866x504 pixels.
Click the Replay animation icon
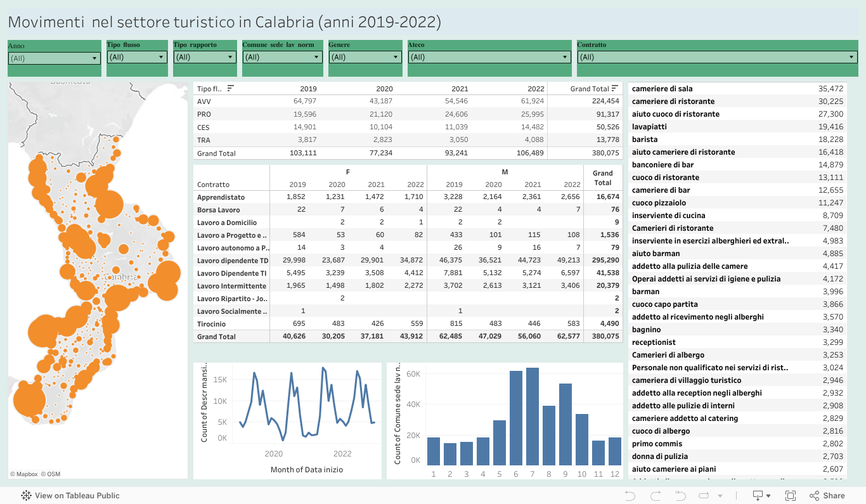click(680, 496)
